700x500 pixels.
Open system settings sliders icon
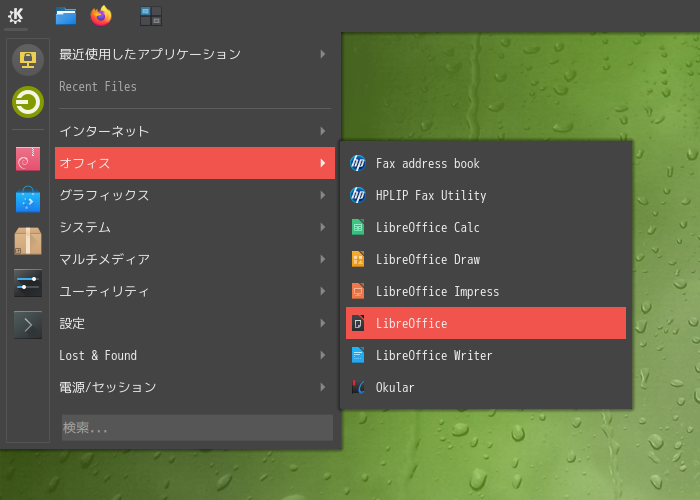pos(28,283)
